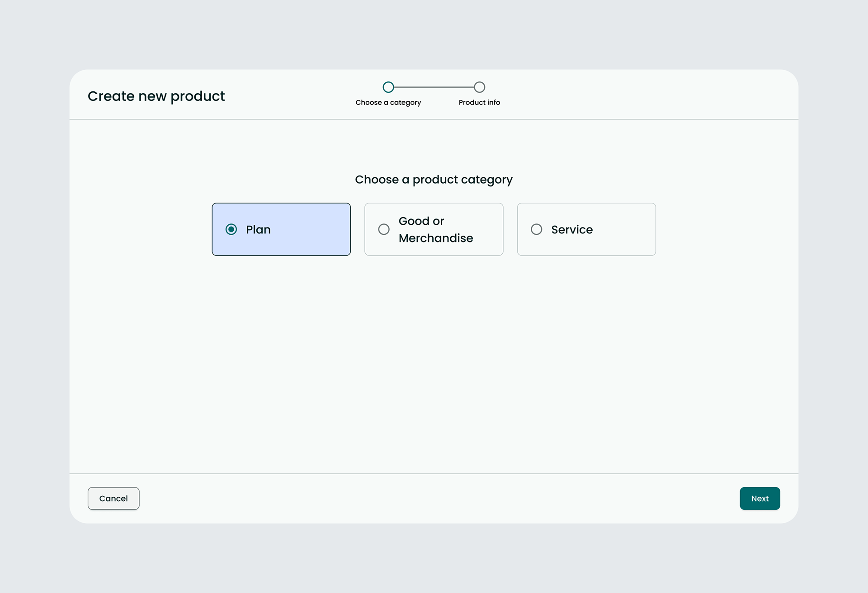
Task: Click the 'Choose a category' step label
Action: pos(388,103)
